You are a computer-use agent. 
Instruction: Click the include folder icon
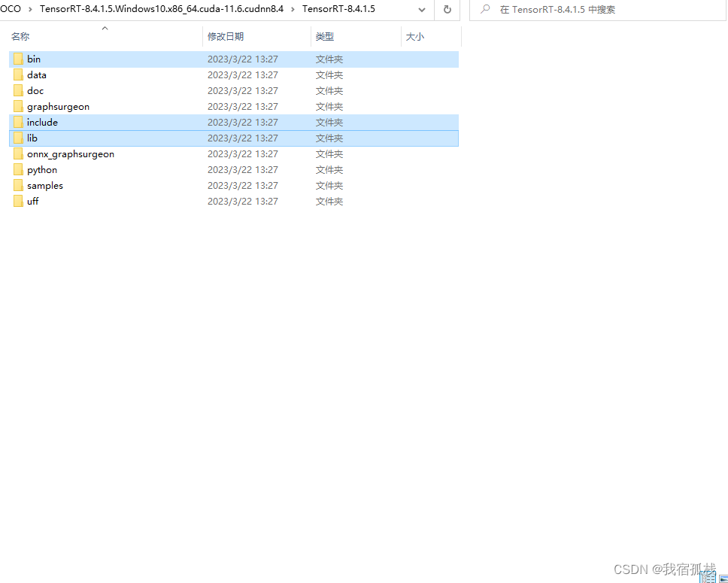click(x=18, y=122)
